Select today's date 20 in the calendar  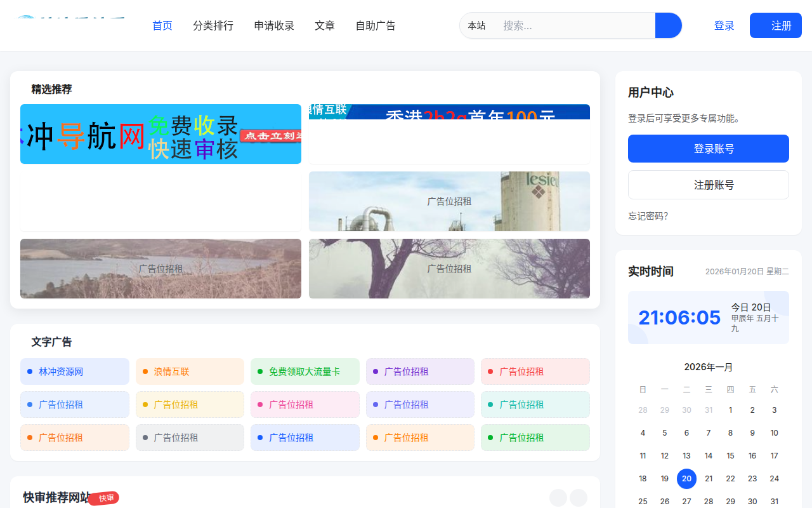[x=686, y=478]
